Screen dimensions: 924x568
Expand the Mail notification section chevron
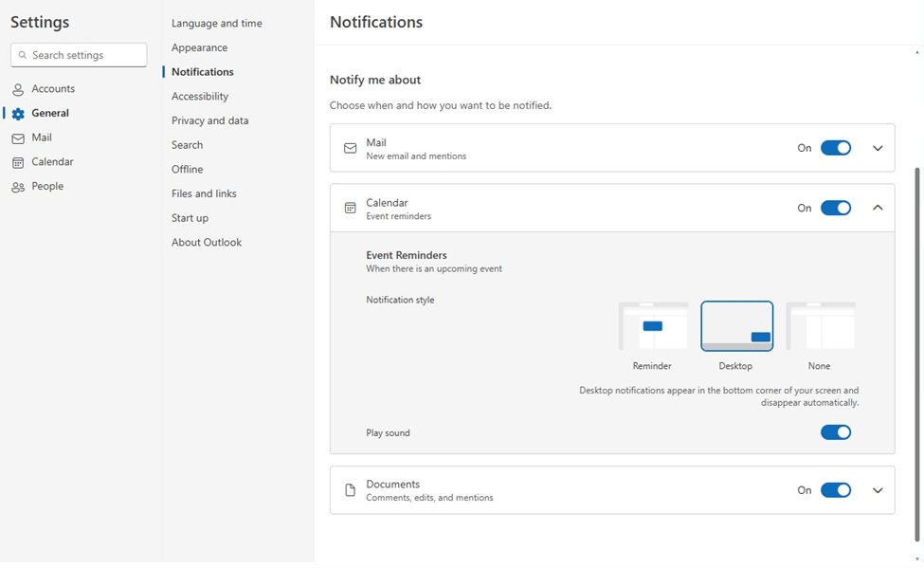pyautogui.click(x=878, y=148)
